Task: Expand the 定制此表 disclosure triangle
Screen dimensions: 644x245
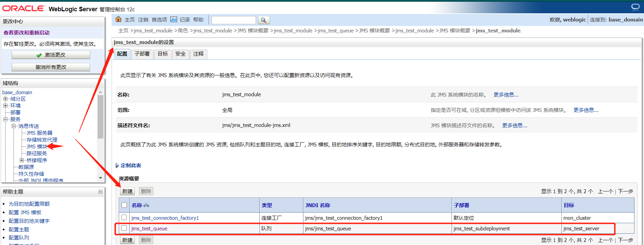Action: (x=117, y=165)
